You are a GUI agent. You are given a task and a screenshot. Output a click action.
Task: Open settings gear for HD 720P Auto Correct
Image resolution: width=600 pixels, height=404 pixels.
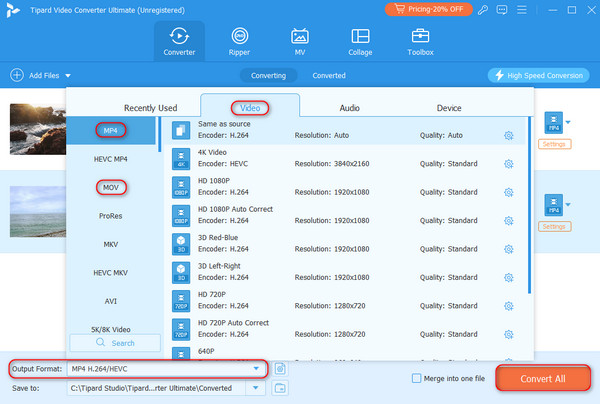[x=509, y=334]
